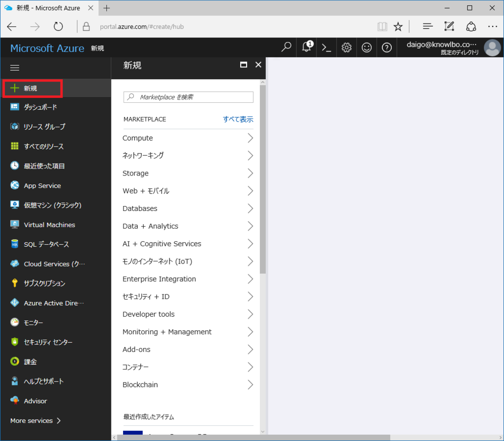Click More services link
The height and width of the screenshot is (441, 504).
coord(35,421)
